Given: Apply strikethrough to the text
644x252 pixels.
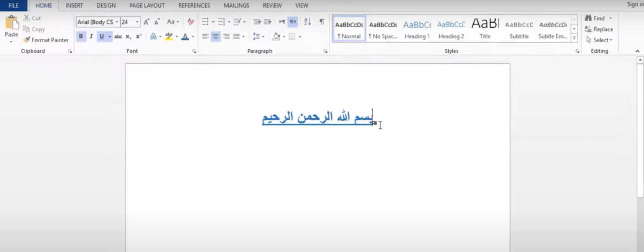Looking at the screenshot, I should point(118,36).
